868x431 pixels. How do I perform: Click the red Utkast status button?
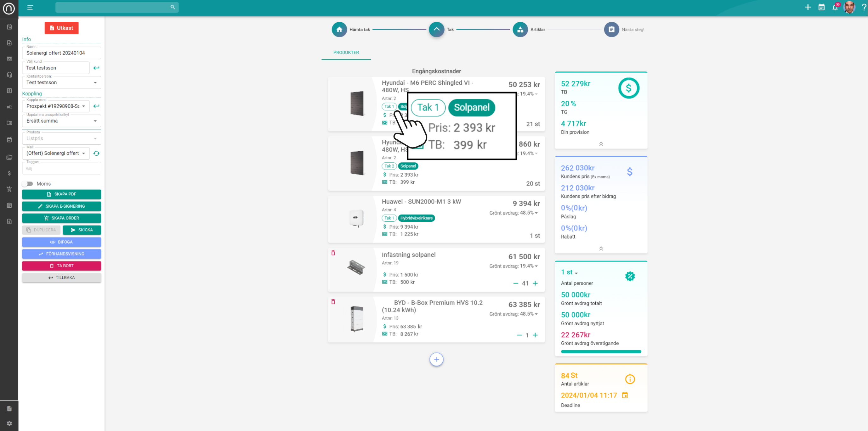[62, 28]
